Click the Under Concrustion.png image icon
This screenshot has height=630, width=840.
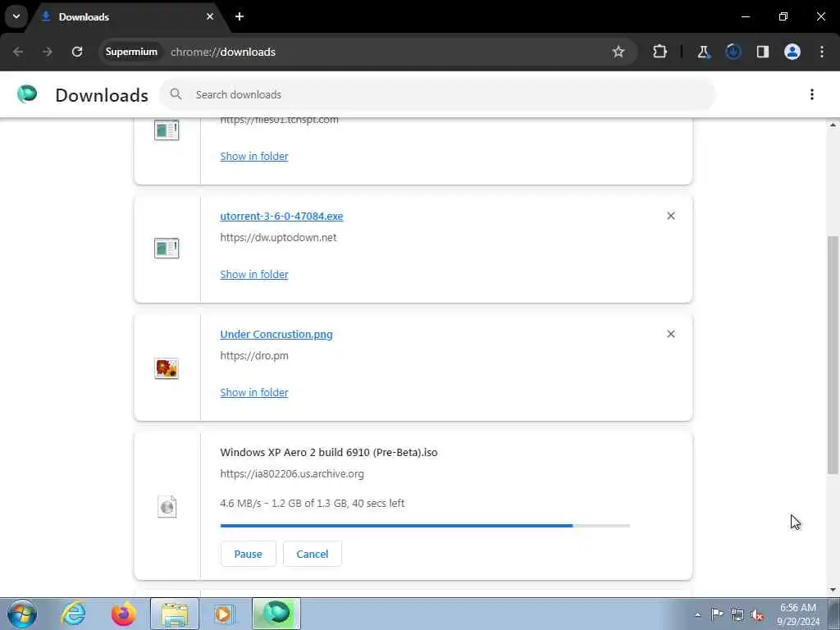[167, 368]
